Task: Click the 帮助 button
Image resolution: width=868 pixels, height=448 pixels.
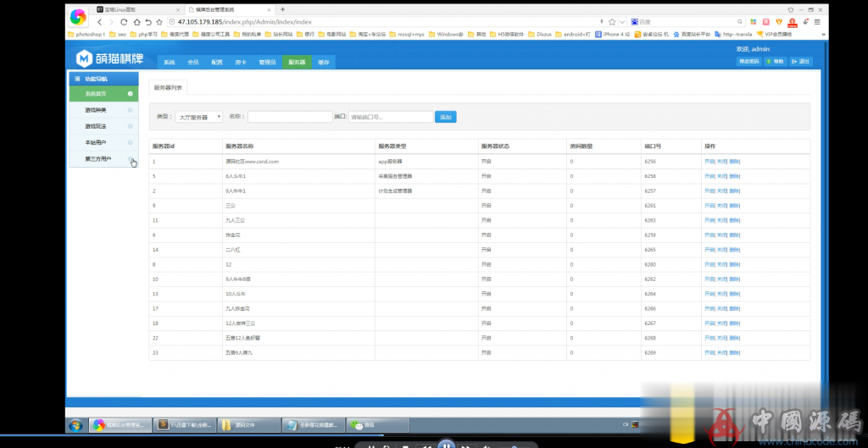Action: 776,61
